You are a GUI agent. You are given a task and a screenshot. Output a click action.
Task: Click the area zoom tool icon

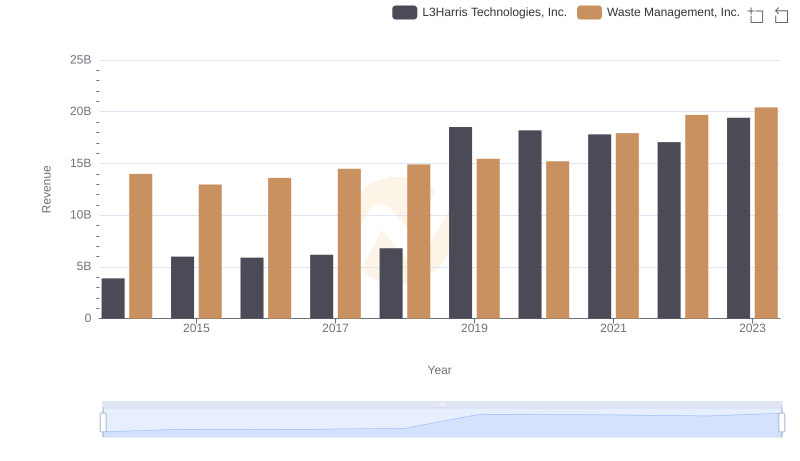point(756,15)
